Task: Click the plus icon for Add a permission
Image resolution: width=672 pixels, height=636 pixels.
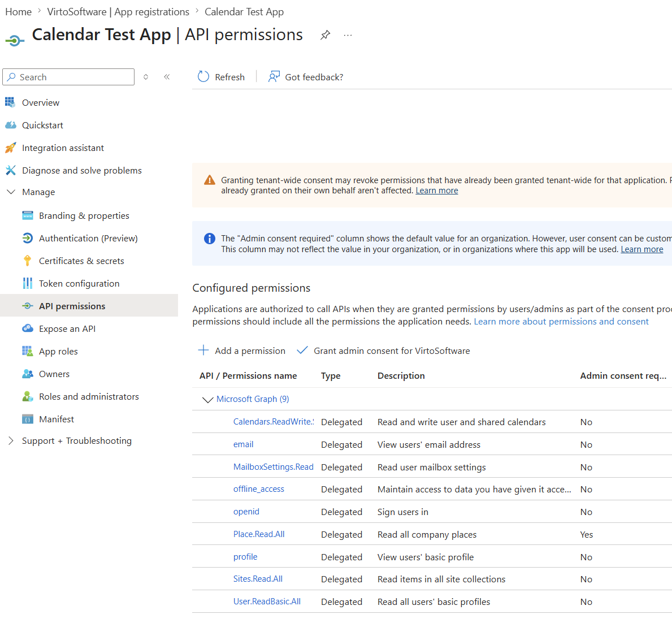Action: coord(203,351)
